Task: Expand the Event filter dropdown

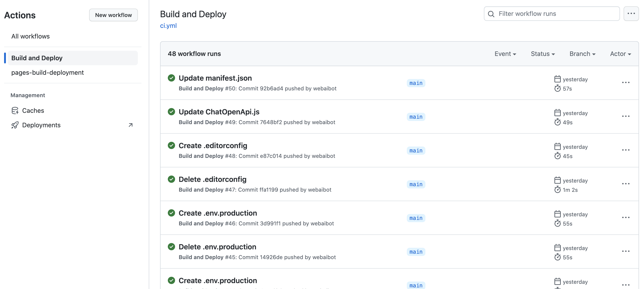Action: point(505,54)
